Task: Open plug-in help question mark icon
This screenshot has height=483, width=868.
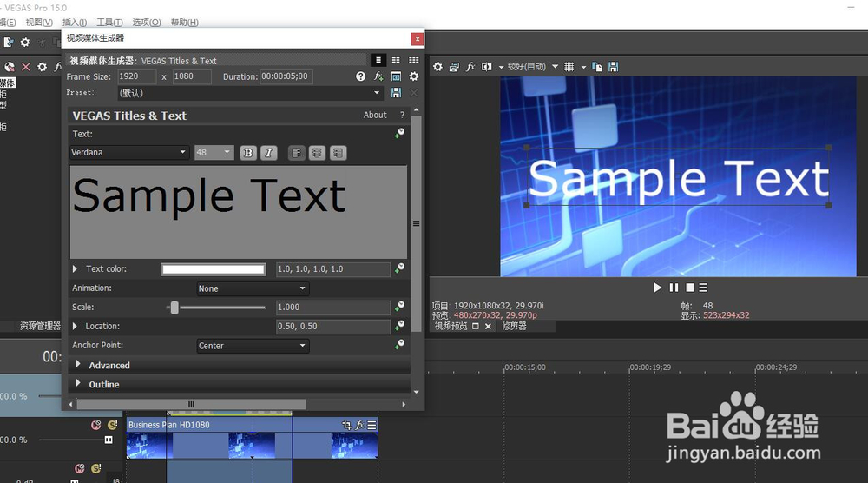Action: (360, 76)
